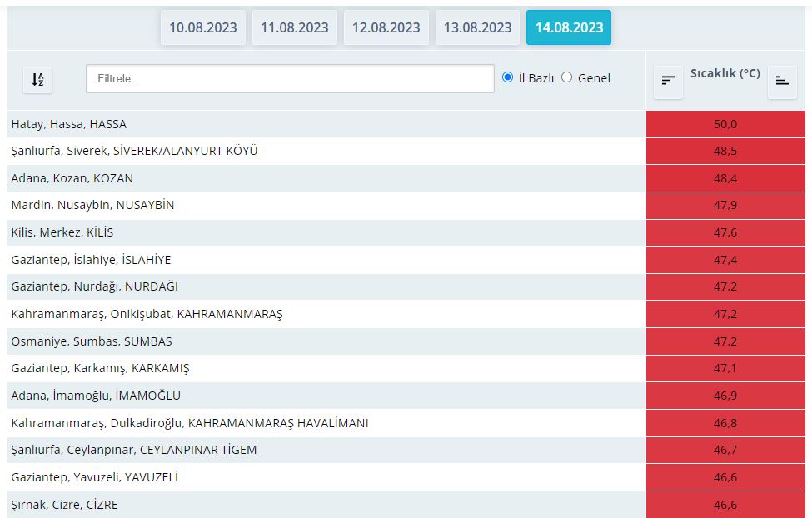Sort temperature descending using the icon left of Sıcaklık

coord(668,81)
